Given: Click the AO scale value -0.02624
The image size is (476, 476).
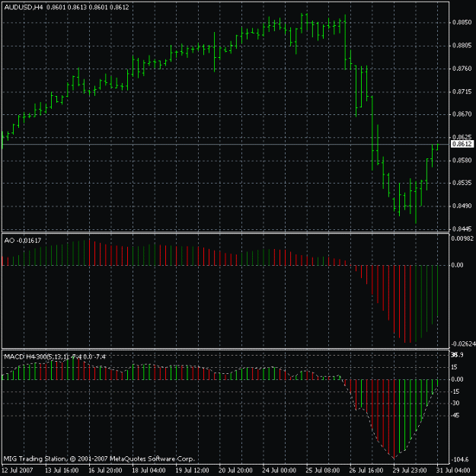Looking at the screenshot, I should pos(463,344).
